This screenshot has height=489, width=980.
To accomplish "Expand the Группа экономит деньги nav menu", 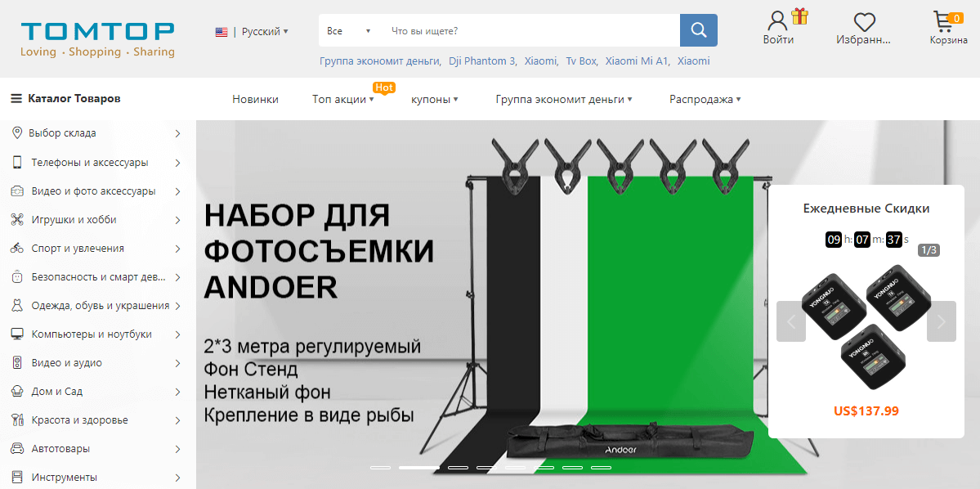I will [564, 100].
